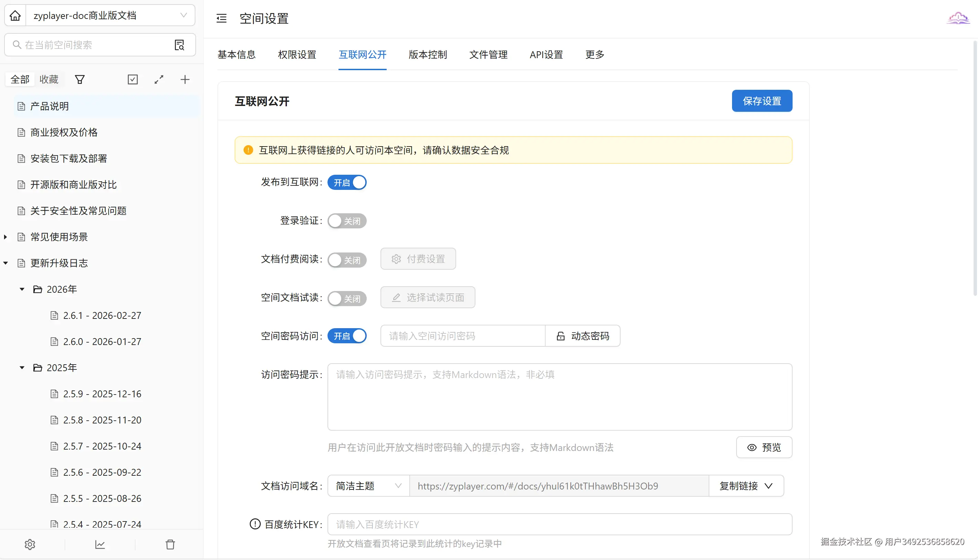Click the home icon in top-left
The height and width of the screenshot is (560, 978).
tap(15, 15)
